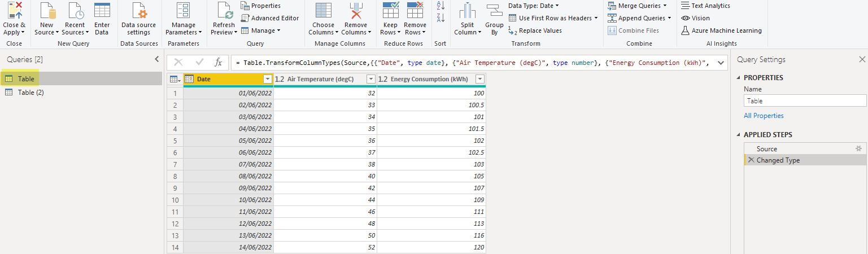The height and width of the screenshot is (254, 868).
Task: Open the Data Type: Date dropdown
Action: 534,6
